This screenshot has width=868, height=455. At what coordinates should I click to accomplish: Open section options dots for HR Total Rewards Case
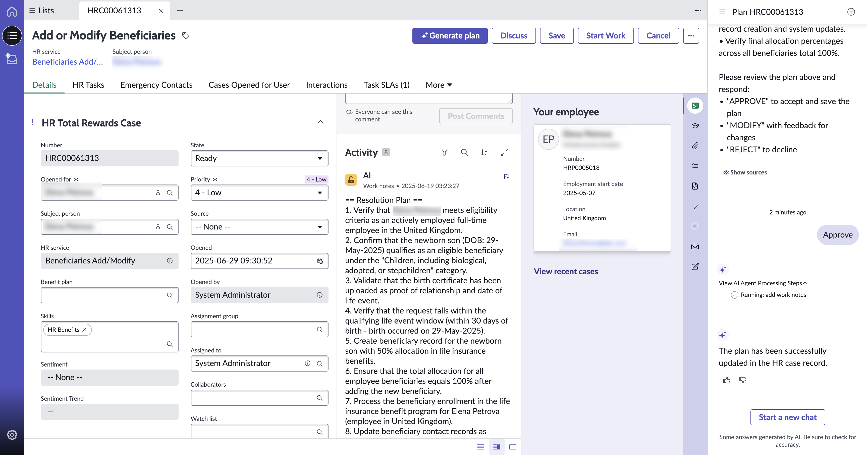pos(33,122)
